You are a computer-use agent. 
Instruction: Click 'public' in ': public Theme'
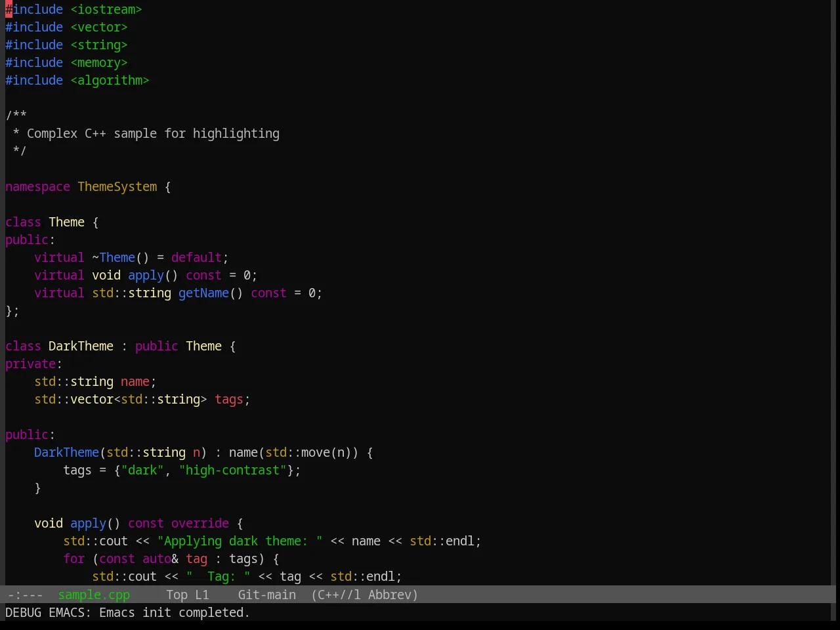[157, 346]
